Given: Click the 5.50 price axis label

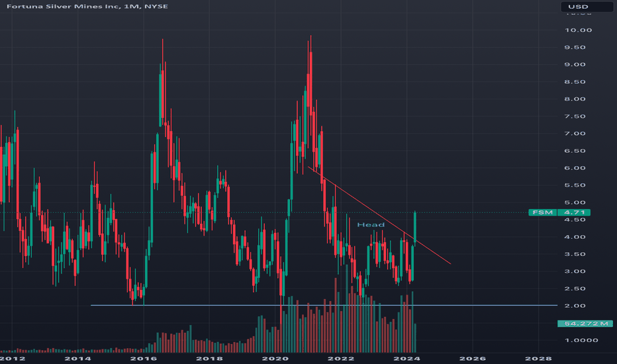Looking at the screenshot, I should pos(575,185).
